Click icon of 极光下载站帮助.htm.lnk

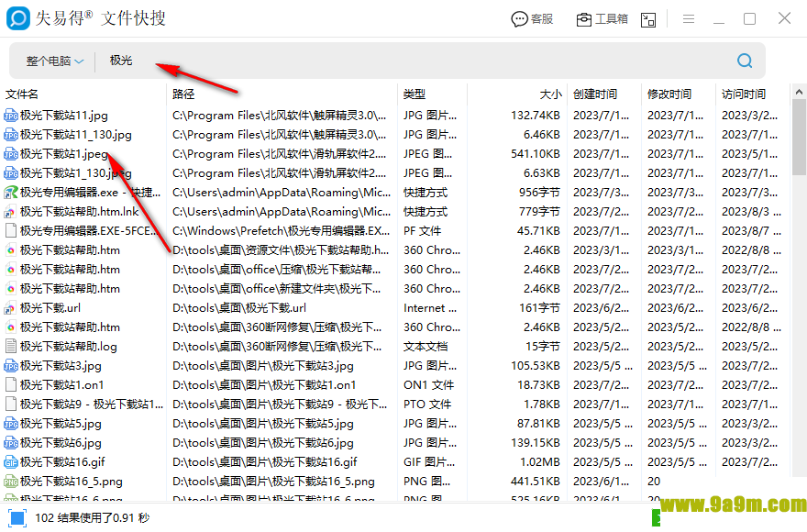(x=11, y=212)
